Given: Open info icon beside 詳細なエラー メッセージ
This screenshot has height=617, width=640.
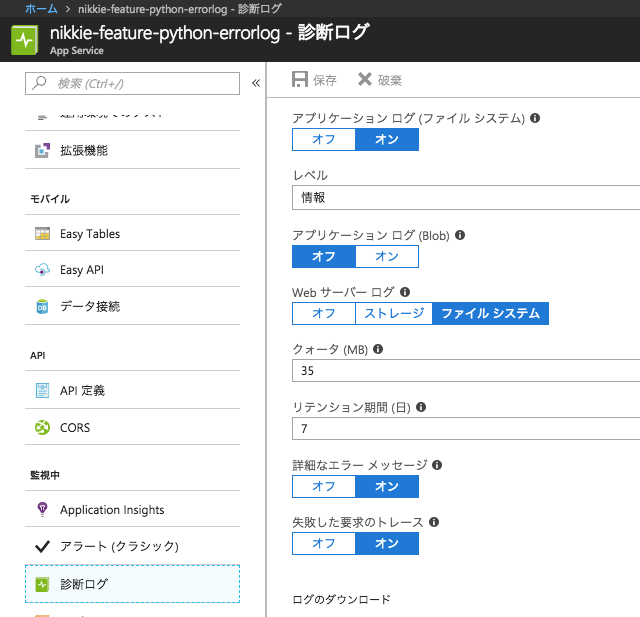Looking at the screenshot, I should 437,465.
